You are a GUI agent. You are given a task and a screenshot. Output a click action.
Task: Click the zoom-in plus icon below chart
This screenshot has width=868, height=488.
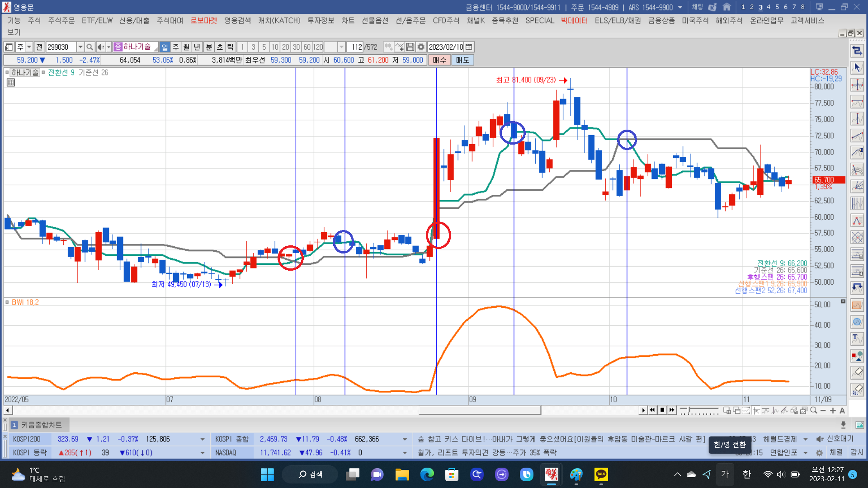click(833, 411)
